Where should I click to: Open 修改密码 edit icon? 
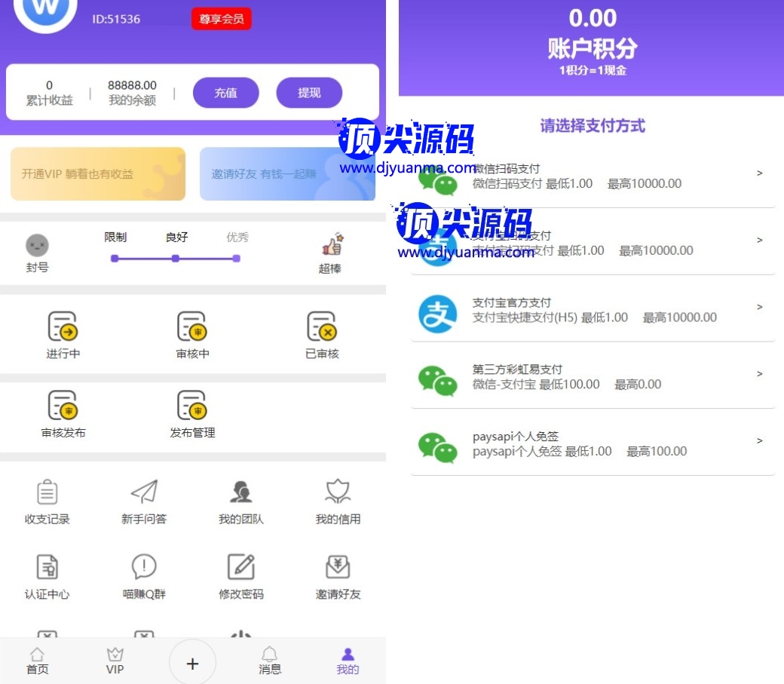click(x=240, y=567)
